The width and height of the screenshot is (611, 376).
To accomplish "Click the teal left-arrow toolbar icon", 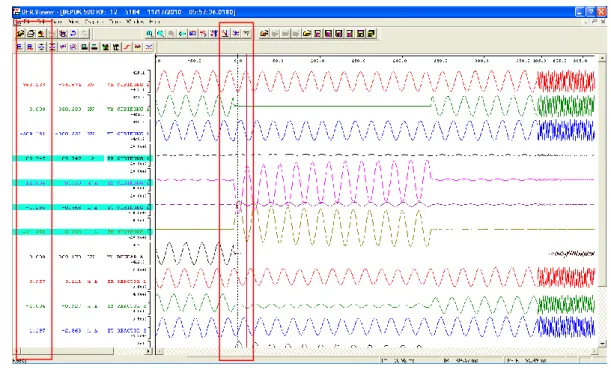I will [x=182, y=34].
